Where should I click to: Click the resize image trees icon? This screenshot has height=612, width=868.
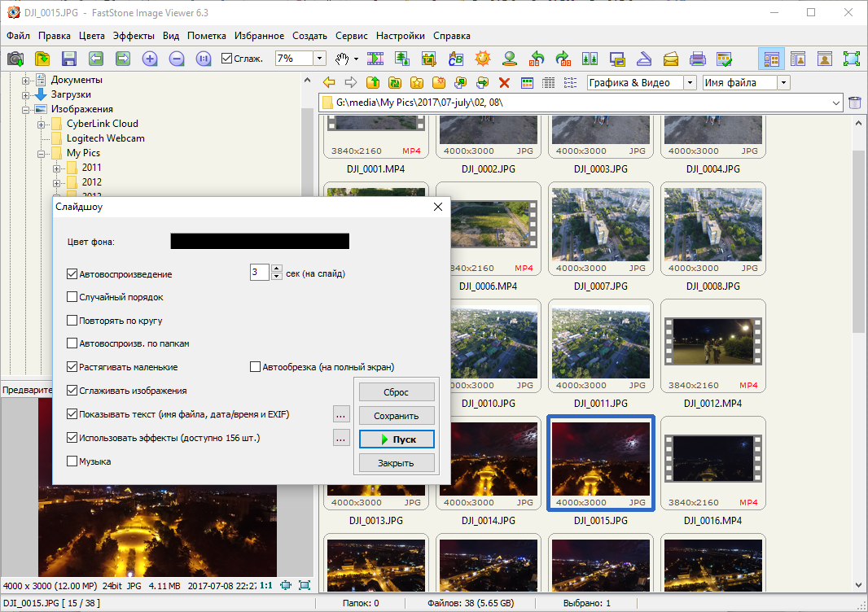(x=402, y=58)
